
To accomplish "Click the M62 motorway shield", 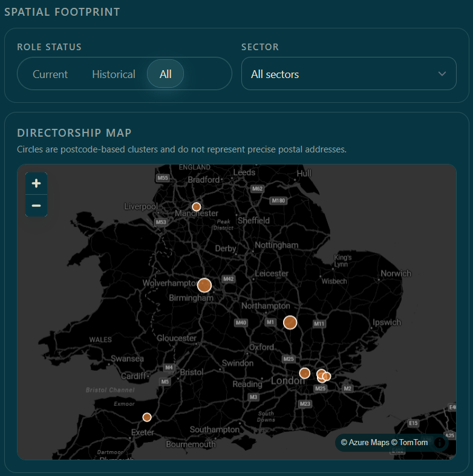I will click(257, 189).
